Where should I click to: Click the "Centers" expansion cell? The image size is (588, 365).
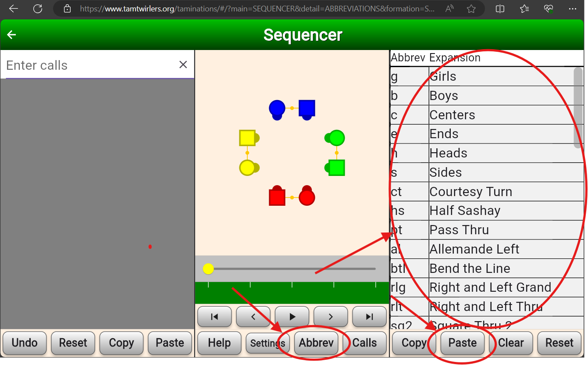(x=506, y=115)
